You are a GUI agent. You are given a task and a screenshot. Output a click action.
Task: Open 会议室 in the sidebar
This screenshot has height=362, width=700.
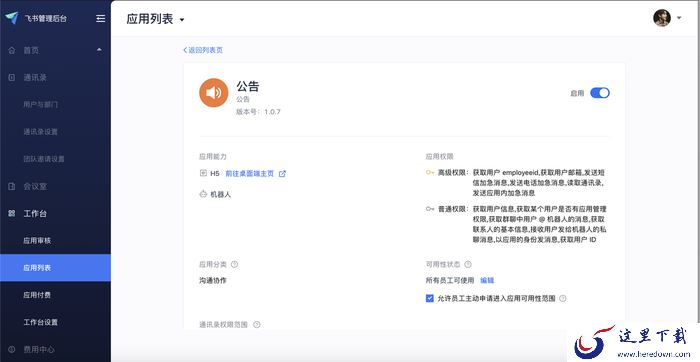35,187
